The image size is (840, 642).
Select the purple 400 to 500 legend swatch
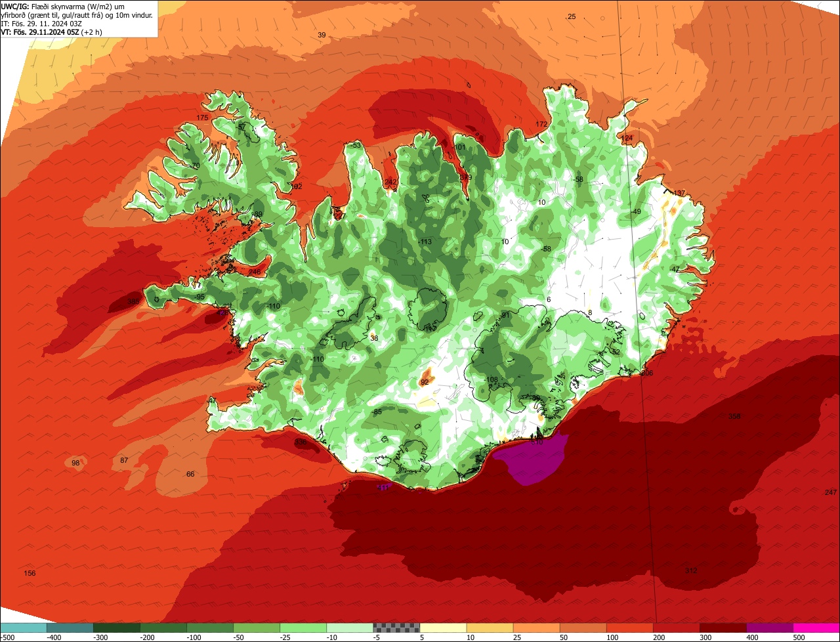tap(769, 628)
